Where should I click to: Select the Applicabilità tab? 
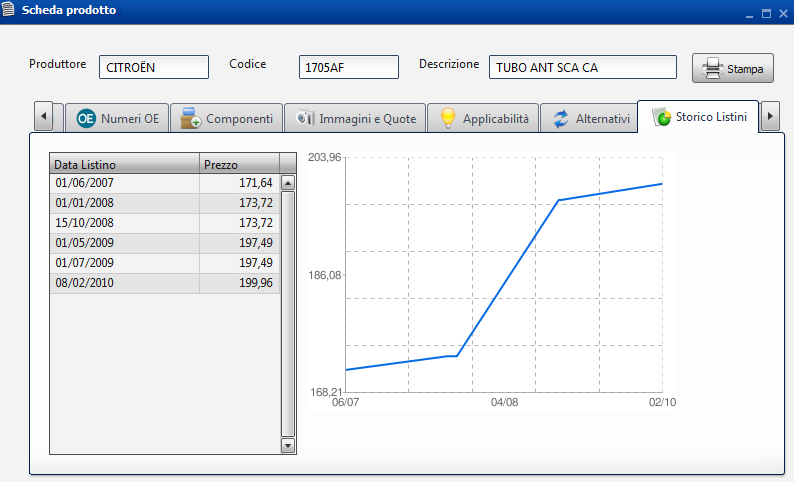483,118
